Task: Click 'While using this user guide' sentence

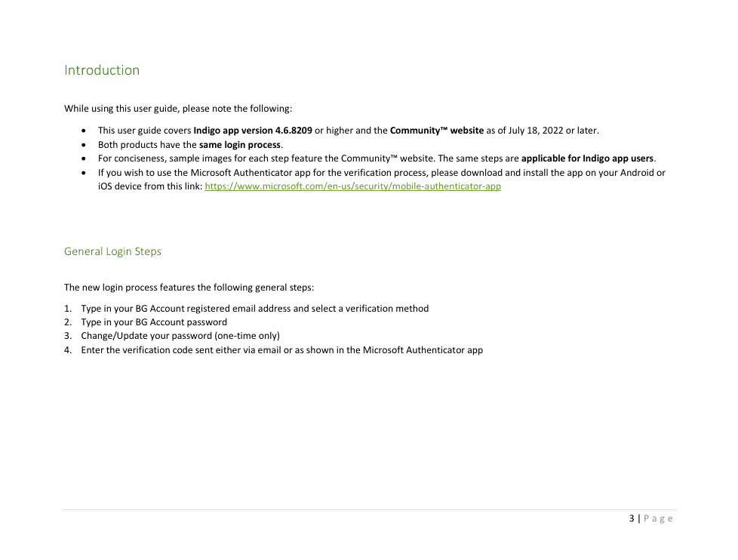Action: click(x=177, y=109)
